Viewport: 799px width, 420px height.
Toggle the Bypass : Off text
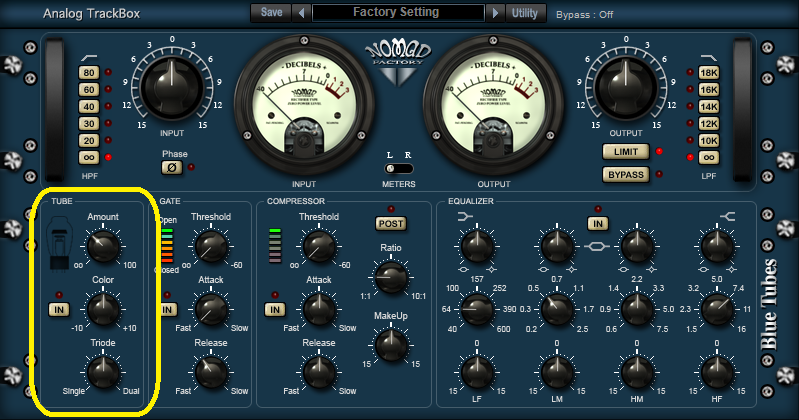tap(584, 15)
